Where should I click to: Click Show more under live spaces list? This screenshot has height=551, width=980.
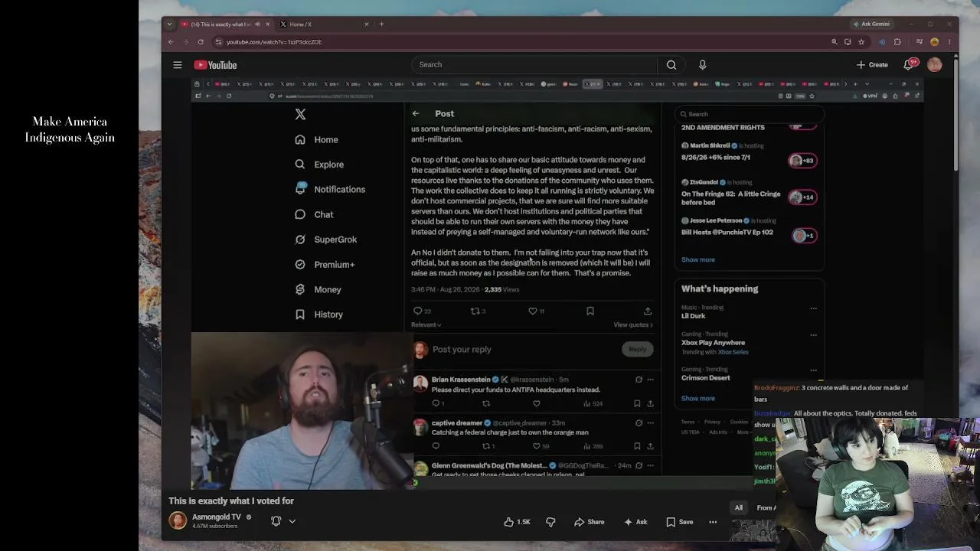698,259
